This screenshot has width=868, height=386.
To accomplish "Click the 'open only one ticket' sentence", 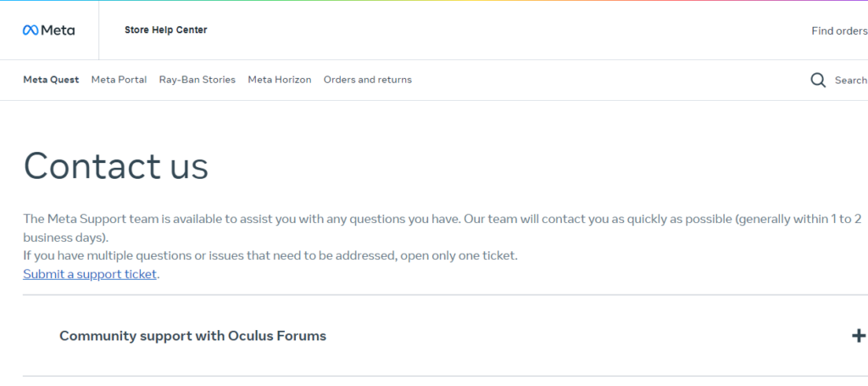I will 270,255.
